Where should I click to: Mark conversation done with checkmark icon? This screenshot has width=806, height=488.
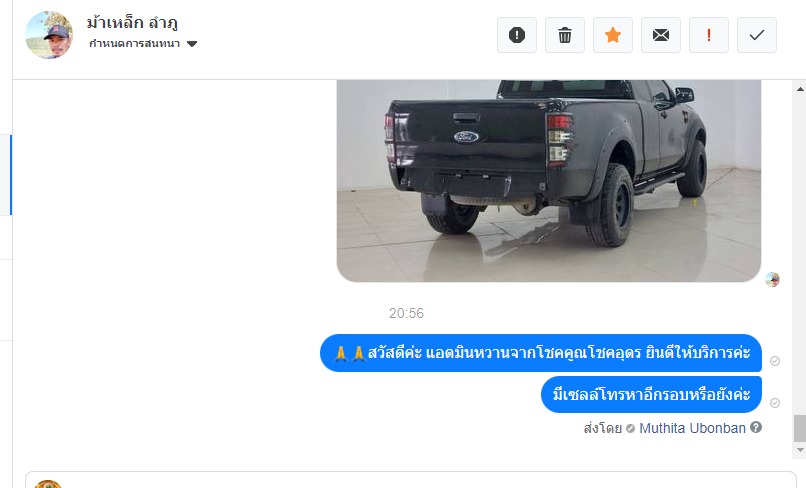pos(757,35)
